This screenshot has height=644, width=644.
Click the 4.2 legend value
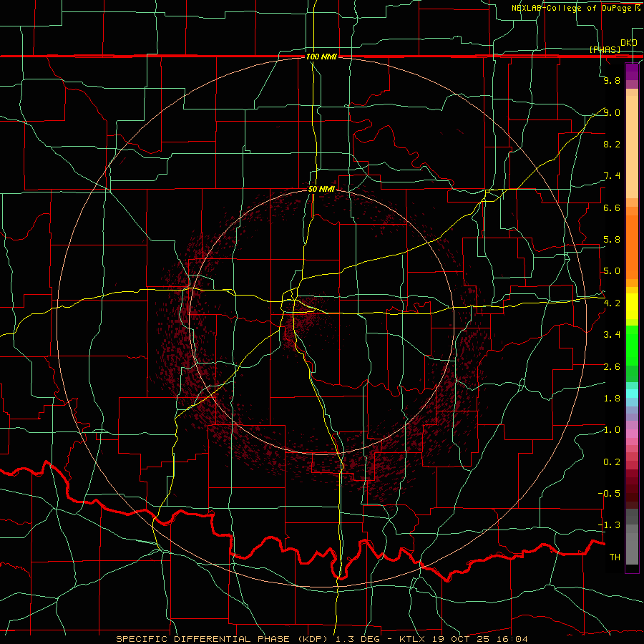pos(612,303)
